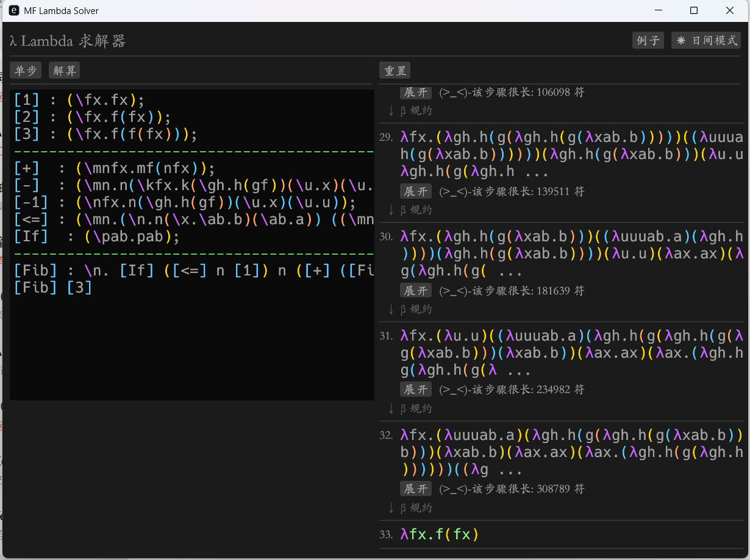
Task: Open the 例子 examples button
Action: coord(648,41)
